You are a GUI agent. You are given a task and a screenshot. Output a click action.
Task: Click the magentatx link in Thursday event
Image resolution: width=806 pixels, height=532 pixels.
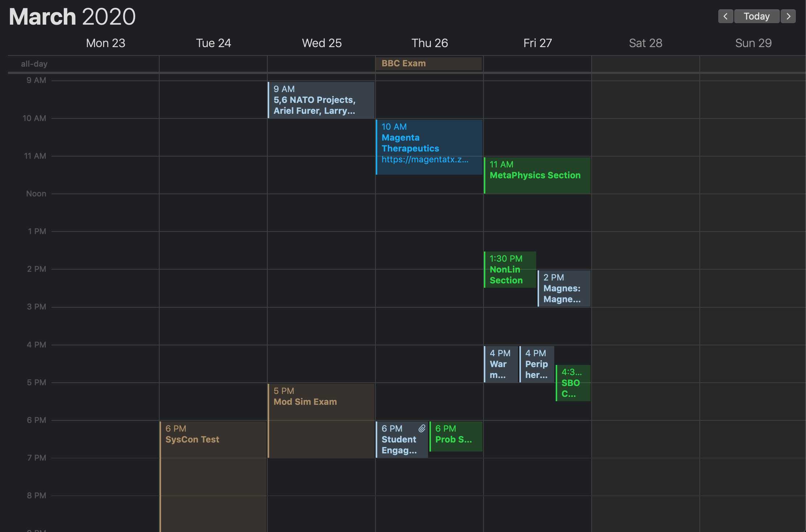tap(425, 159)
